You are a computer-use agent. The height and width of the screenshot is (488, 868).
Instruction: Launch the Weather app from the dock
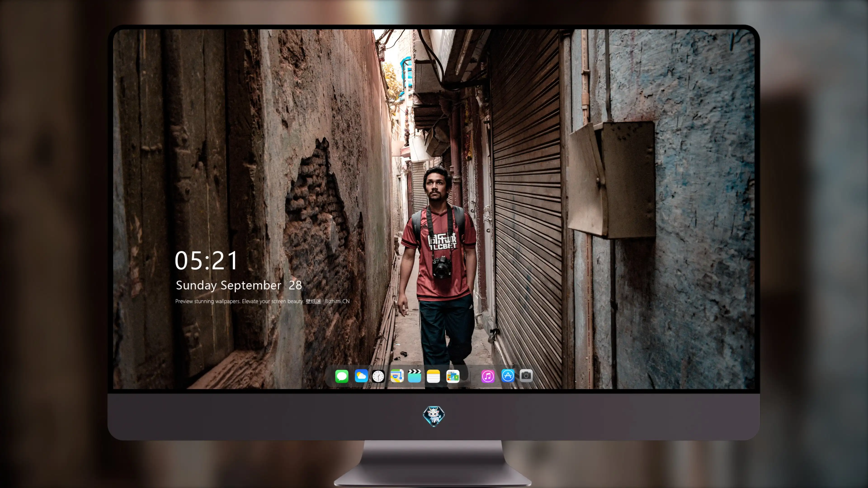pyautogui.click(x=361, y=376)
